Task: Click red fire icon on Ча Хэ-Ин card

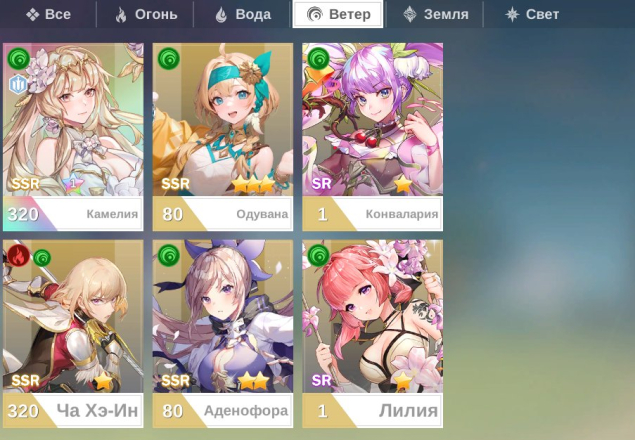Action: [x=18, y=256]
